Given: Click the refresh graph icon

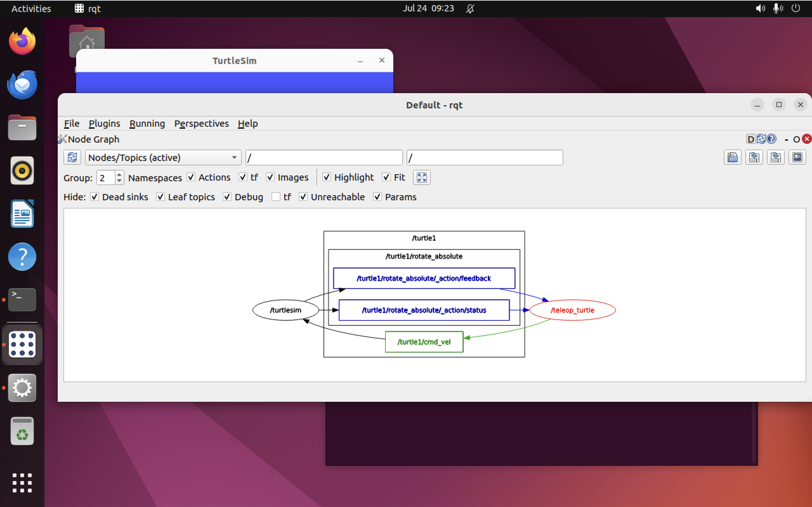Looking at the screenshot, I should point(72,157).
